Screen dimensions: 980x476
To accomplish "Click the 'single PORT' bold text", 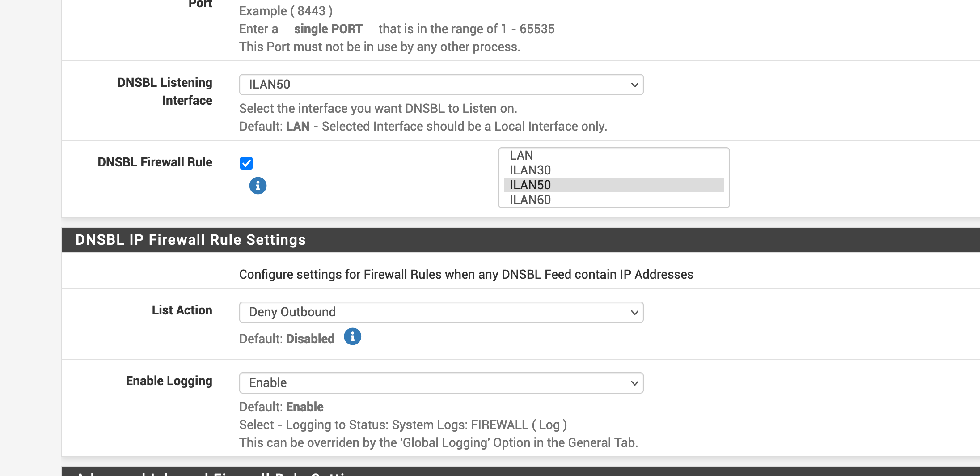I will [x=328, y=29].
